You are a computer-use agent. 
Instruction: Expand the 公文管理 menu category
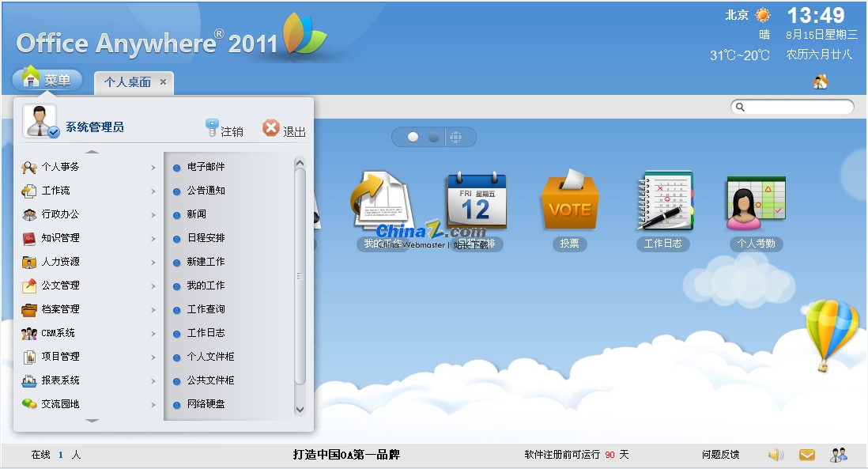coord(89,286)
